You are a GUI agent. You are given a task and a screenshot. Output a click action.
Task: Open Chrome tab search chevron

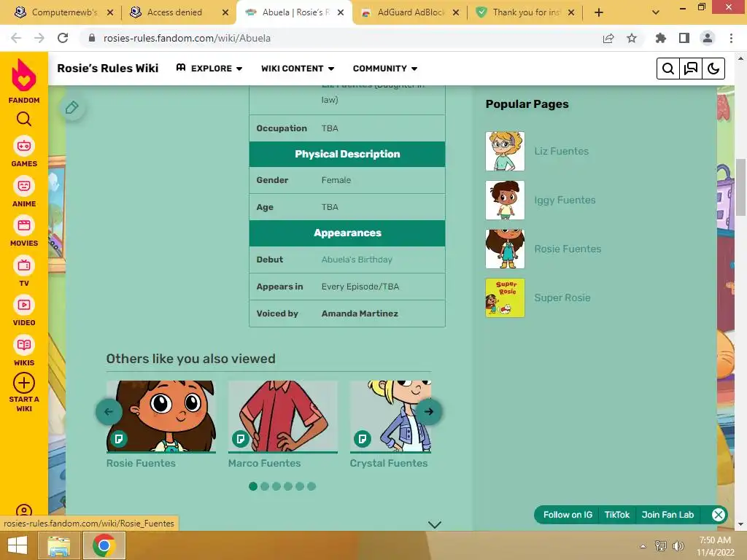[656, 12]
